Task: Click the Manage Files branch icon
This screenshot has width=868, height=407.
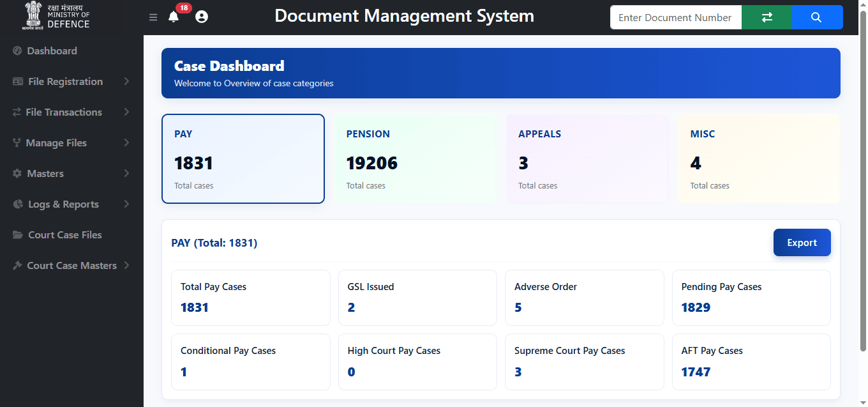Action: tap(17, 142)
